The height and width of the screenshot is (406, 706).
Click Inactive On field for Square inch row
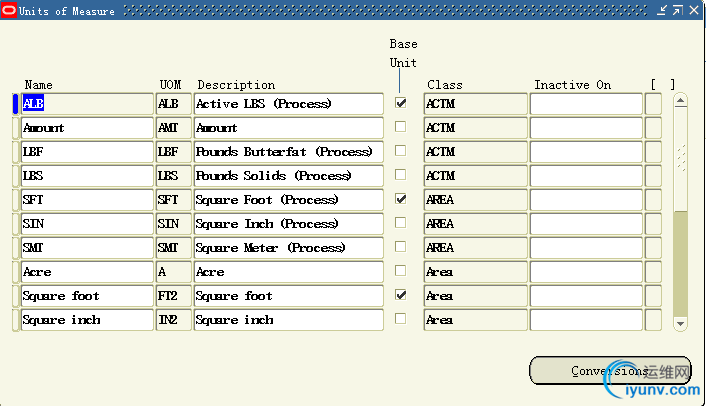point(586,320)
